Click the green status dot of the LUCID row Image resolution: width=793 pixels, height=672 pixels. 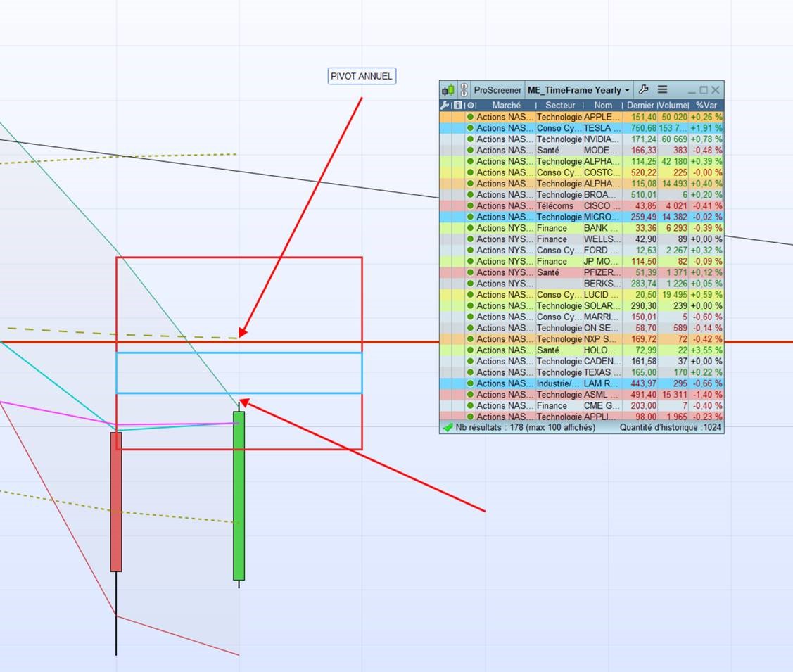click(470, 294)
